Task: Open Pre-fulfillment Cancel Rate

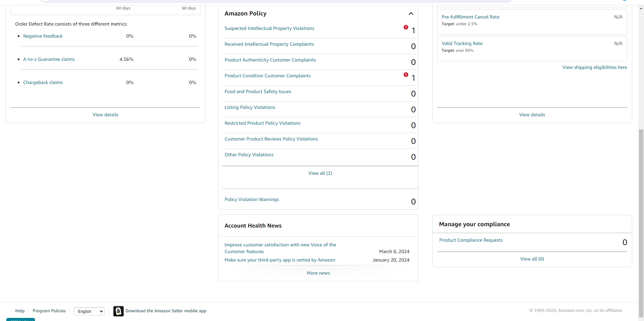Action: coord(470,17)
